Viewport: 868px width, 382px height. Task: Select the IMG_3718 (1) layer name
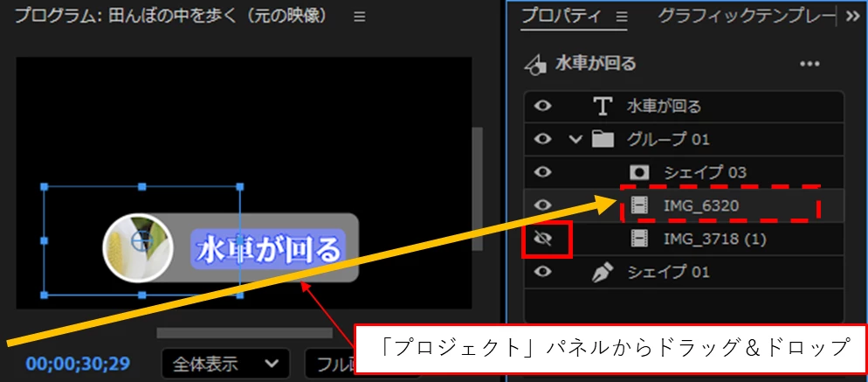(x=715, y=239)
